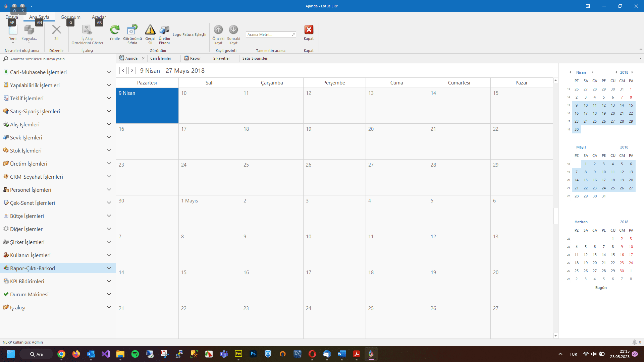Click Görünümü Sıfırla icon
This screenshot has width=644, height=362.
[x=132, y=30]
